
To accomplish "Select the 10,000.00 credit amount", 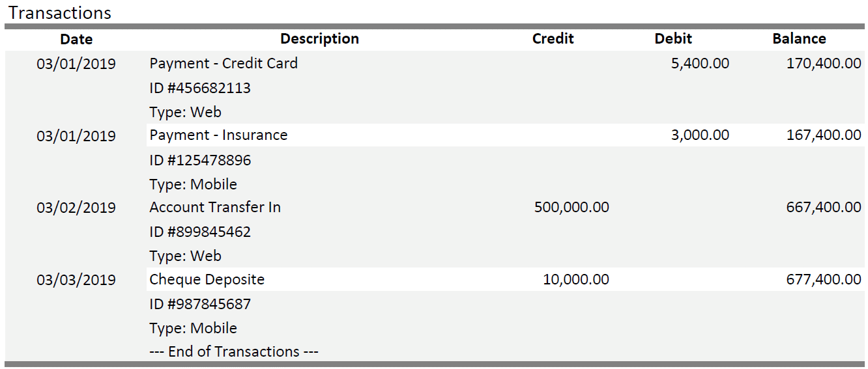I will tap(576, 280).
